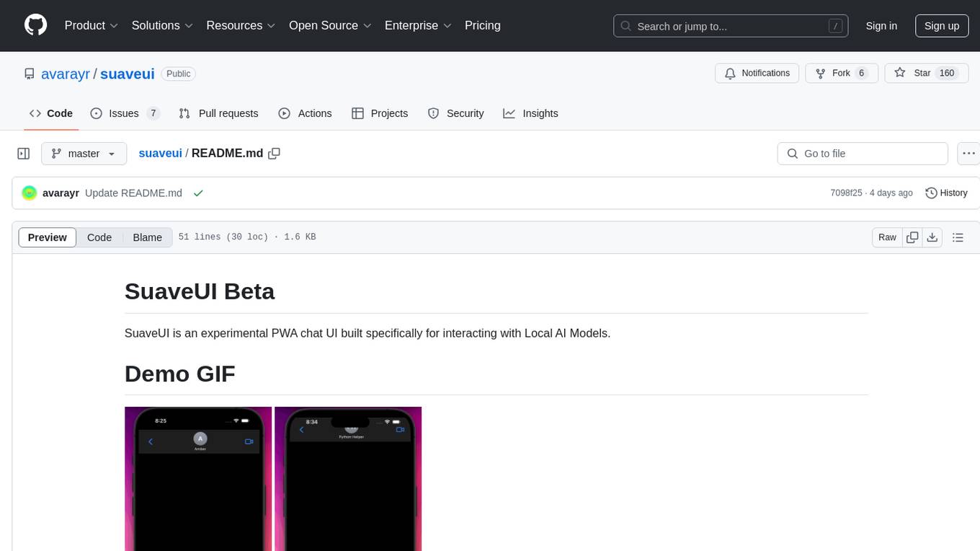Viewport: 980px width, 551px height.
Task: Copy the raw file contents
Action: (x=912, y=237)
